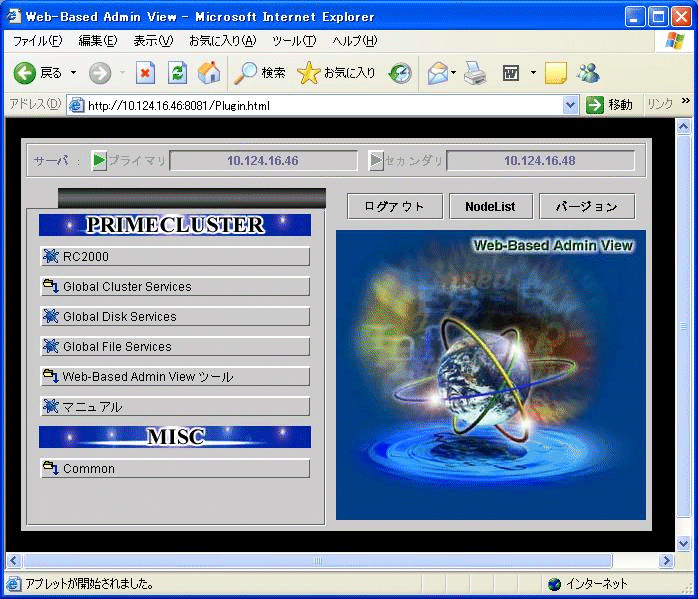Click the horizontal scrollbar left arrow
This screenshot has height=599, width=698.
point(13,560)
